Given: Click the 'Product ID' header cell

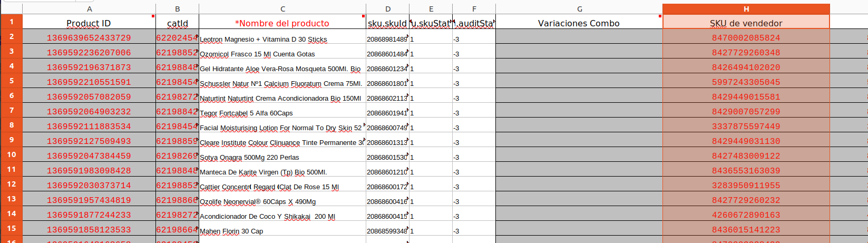Looking at the screenshot, I should pos(89,22).
